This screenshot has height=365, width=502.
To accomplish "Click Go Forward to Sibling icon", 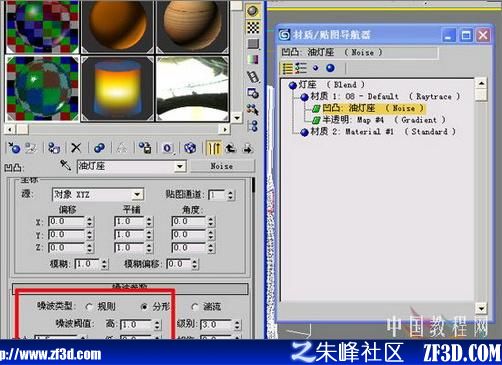I will point(247,148).
